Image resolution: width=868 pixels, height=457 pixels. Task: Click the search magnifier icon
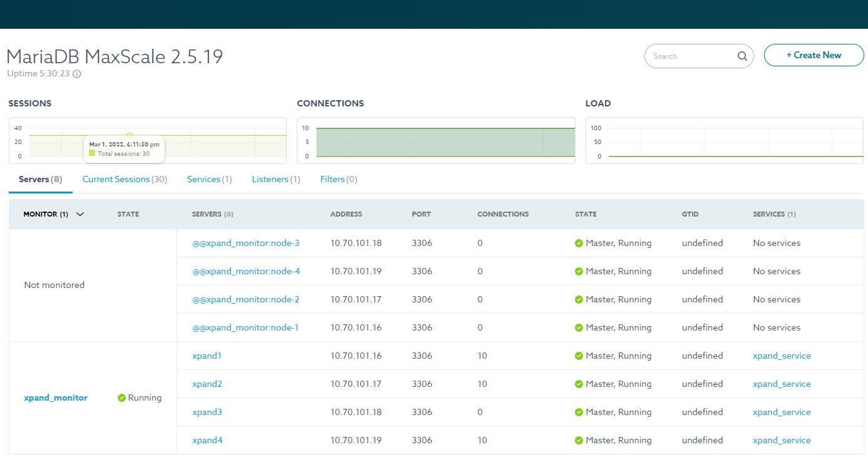742,56
